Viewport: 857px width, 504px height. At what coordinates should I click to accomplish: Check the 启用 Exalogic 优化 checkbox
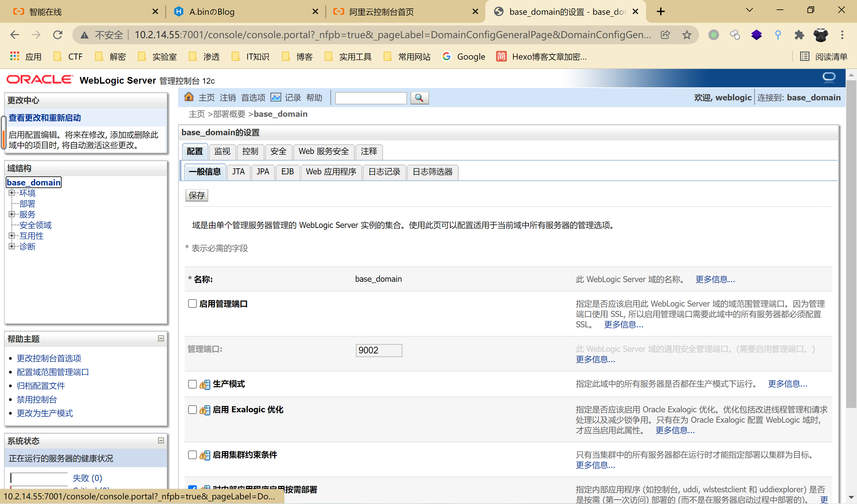coord(192,409)
